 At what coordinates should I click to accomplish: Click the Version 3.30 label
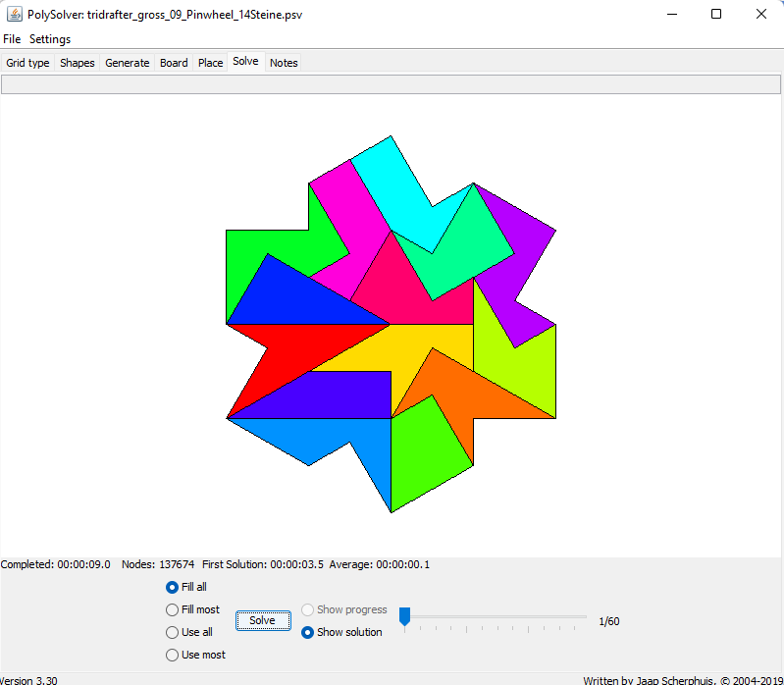pyautogui.click(x=28, y=680)
